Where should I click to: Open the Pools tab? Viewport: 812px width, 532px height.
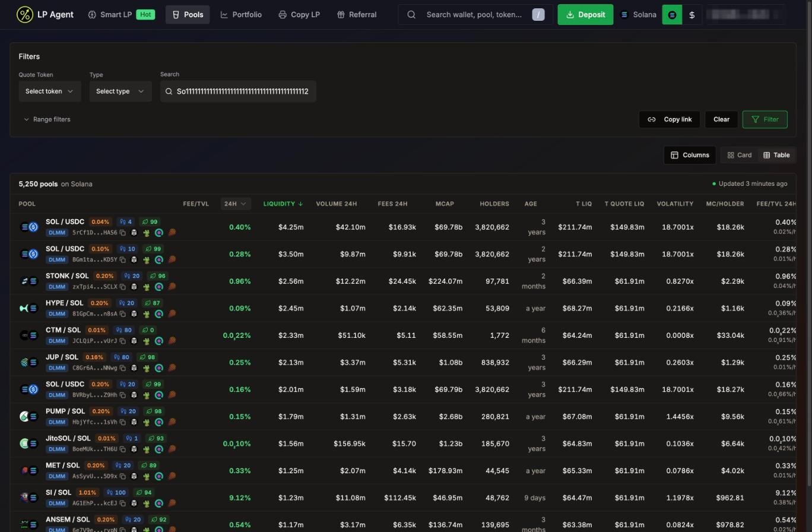(188, 15)
